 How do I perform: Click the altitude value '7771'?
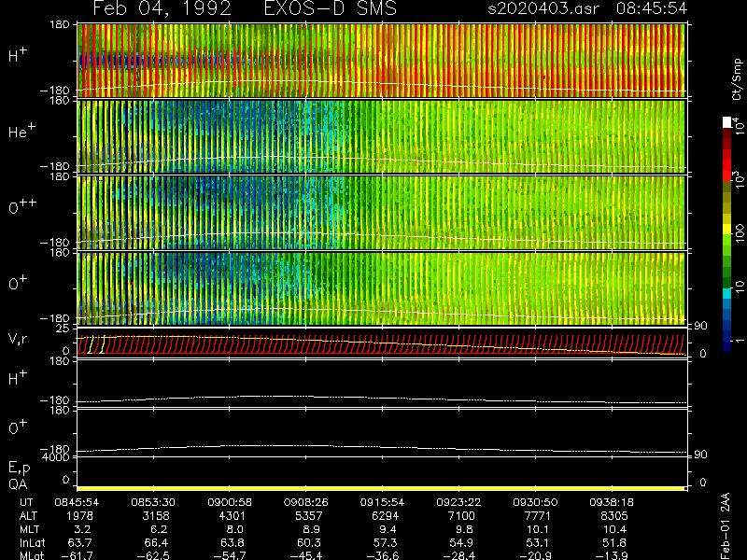pos(538,516)
